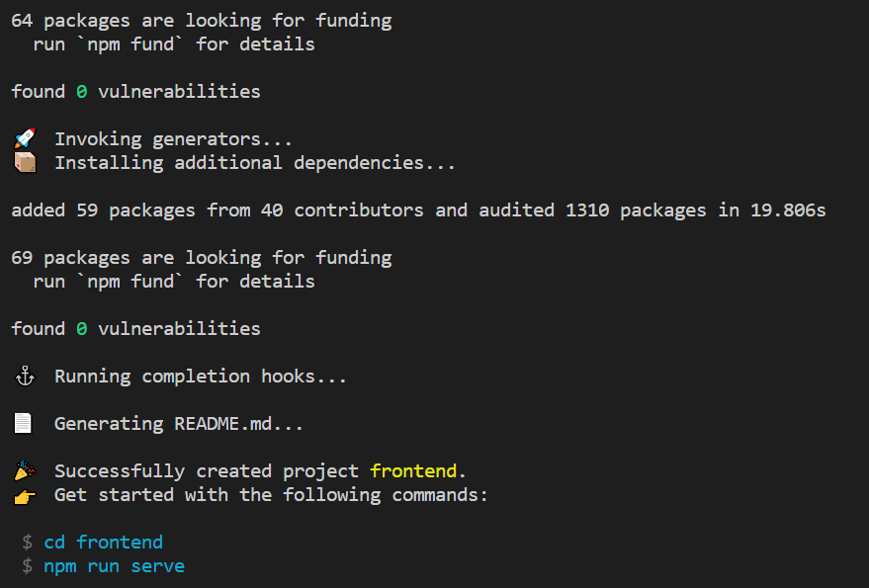
Task: Click the package box emoji icon
Action: tap(25, 163)
